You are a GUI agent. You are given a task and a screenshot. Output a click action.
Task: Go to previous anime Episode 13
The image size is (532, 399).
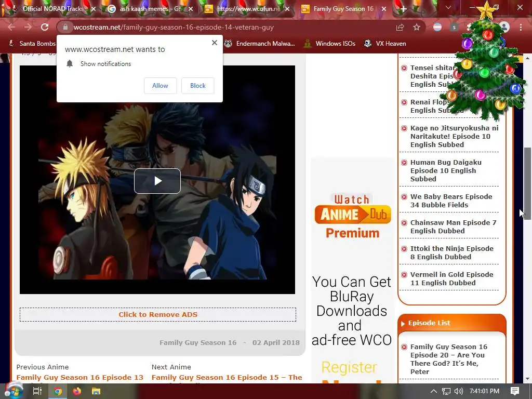point(79,378)
